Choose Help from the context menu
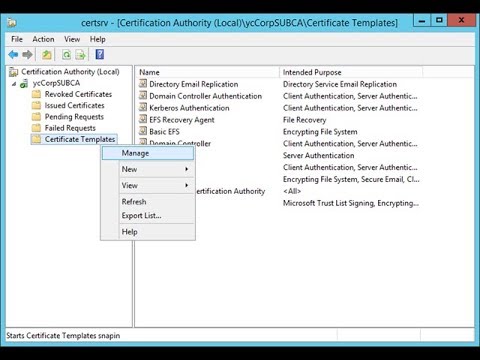Viewport: 480px width, 360px height. (148, 232)
